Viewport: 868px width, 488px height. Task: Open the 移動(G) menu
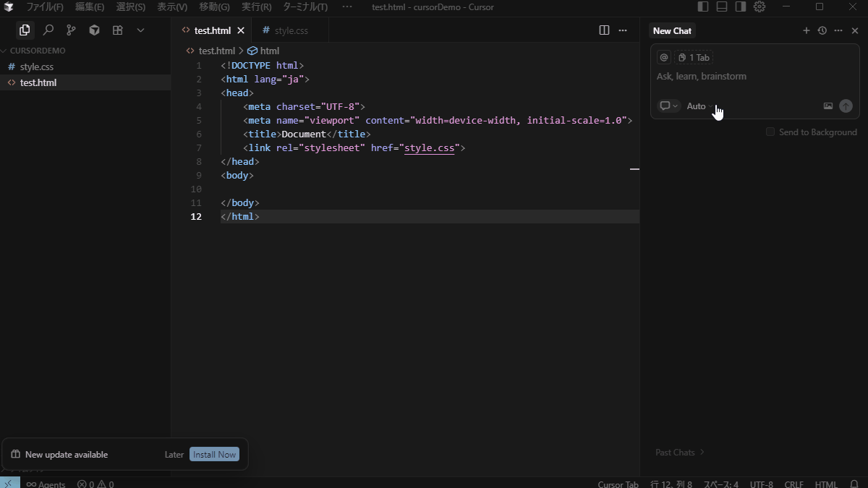214,7
